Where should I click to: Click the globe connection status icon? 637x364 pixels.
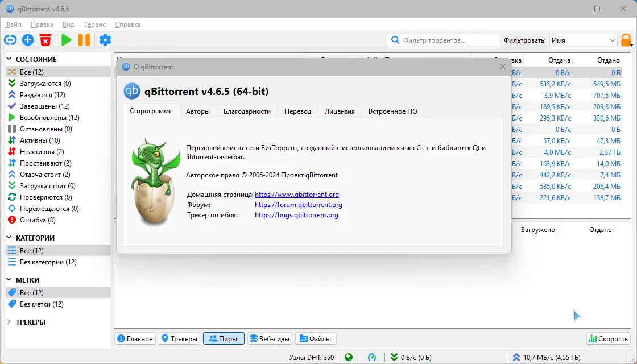point(349,358)
